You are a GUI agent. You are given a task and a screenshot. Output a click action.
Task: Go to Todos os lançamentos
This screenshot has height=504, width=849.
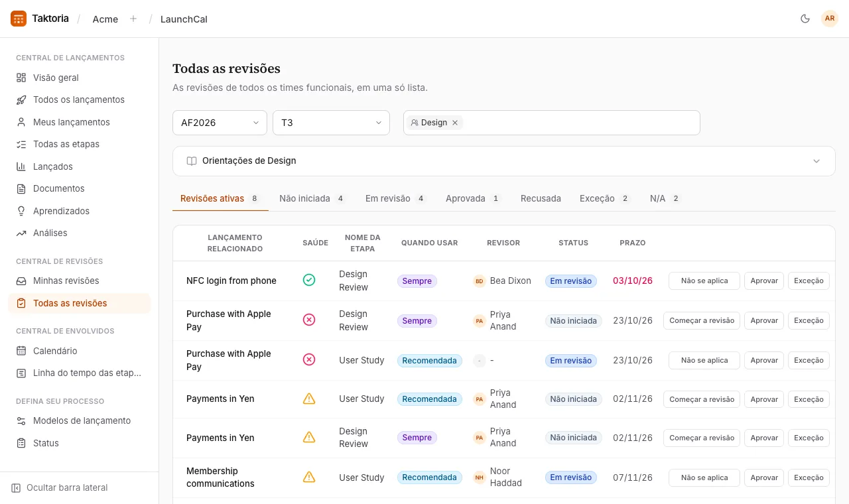tap(80, 99)
